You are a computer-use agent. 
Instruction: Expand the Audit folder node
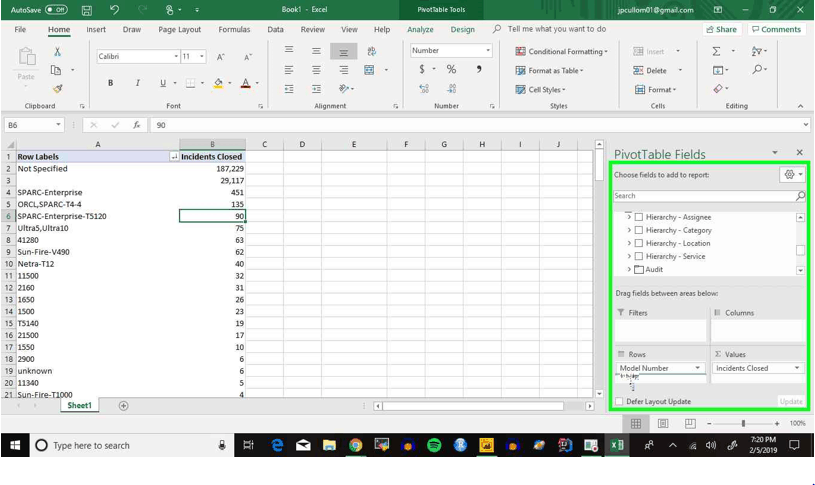(629, 269)
